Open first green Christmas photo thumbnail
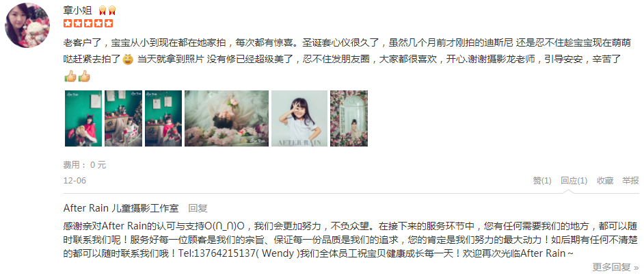The height and width of the screenshot is (278, 644). tap(83, 118)
